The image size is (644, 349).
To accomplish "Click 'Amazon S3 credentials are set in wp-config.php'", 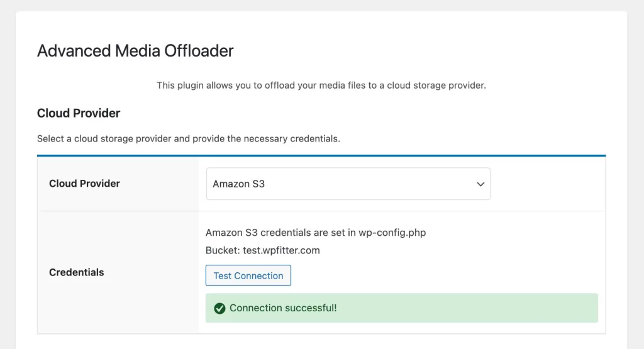I will [316, 233].
